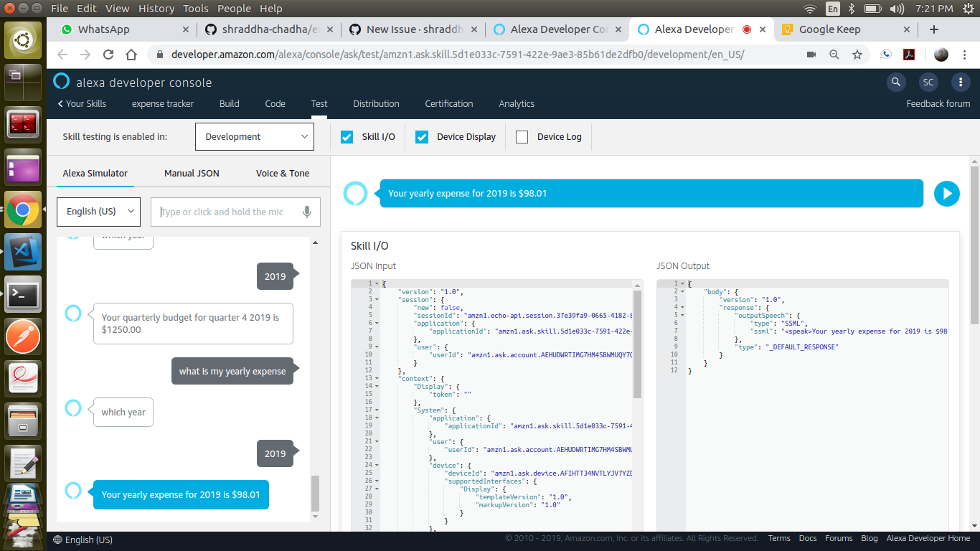Bookmark this page with star icon

pos(857,55)
